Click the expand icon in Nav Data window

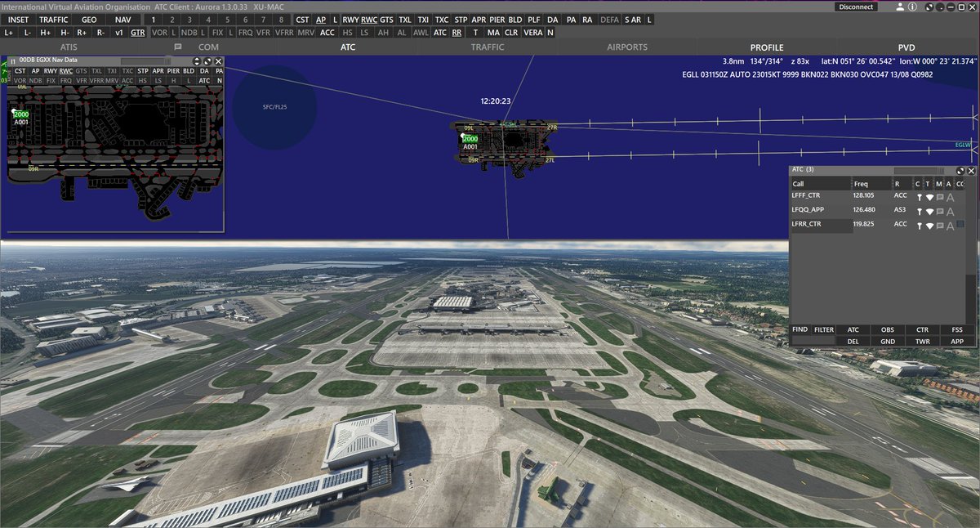pyautogui.click(x=207, y=61)
